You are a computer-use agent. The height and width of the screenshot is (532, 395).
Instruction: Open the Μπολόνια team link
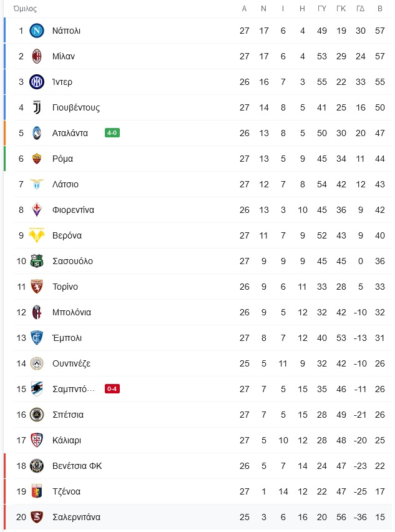point(72,312)
